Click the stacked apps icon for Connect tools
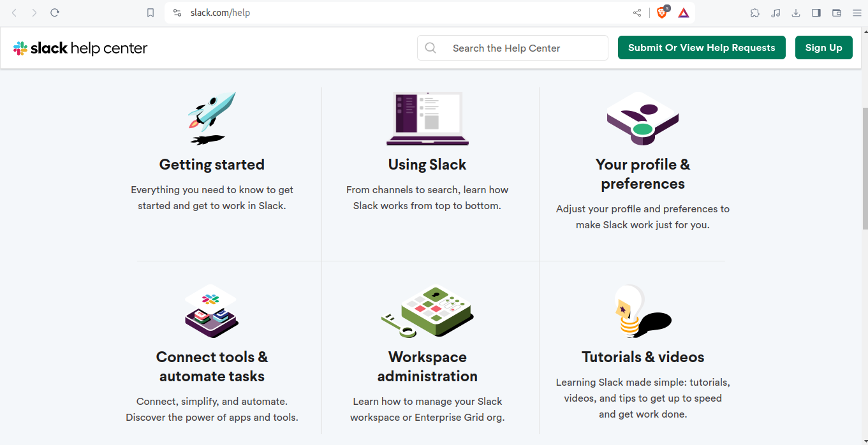Image resolution: width=868 pixels, height=445 pixels. [x=212, y=311]
